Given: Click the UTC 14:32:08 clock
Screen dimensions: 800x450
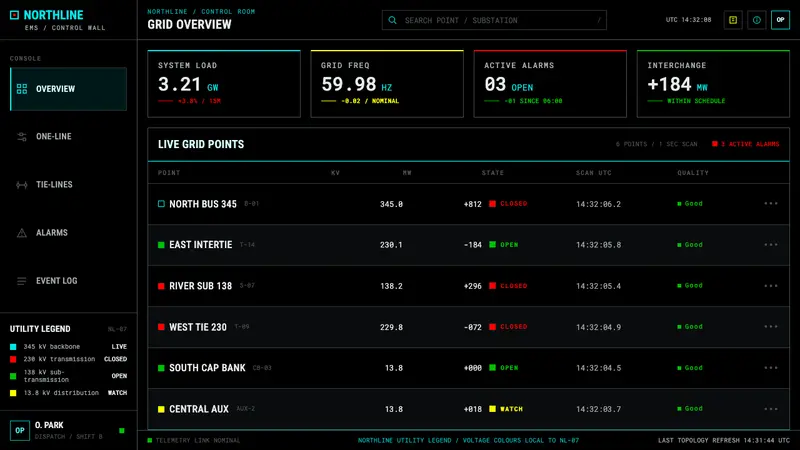Looking at the screenshot, I should pos(688,20).
